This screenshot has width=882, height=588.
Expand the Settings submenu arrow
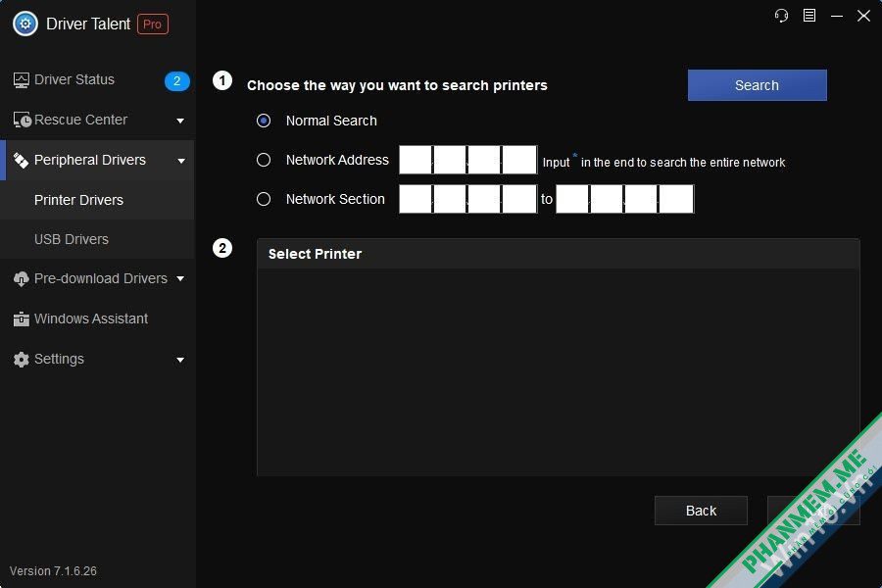tap(180, 360)
